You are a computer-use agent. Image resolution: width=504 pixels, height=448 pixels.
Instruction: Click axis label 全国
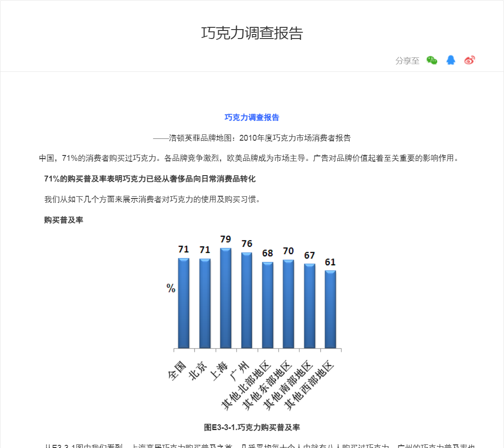(x=177, y=370)
